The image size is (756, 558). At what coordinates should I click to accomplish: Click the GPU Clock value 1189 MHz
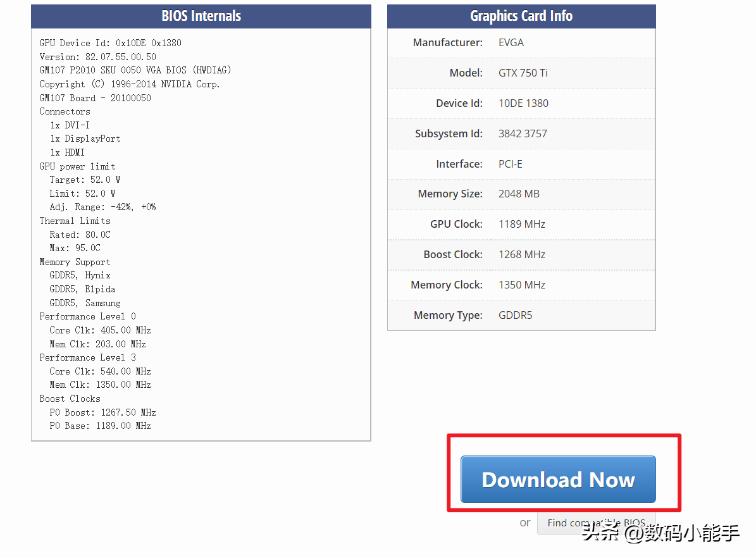coord(521,225)
